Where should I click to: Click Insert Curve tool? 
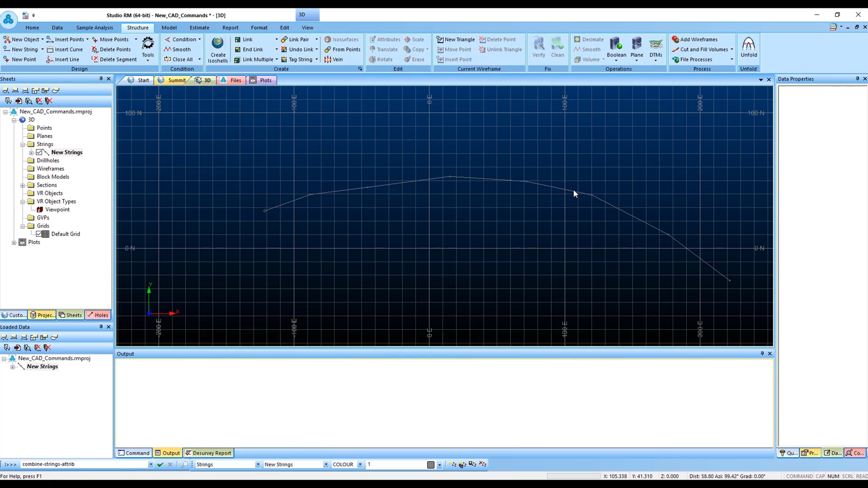click(65, 50)
